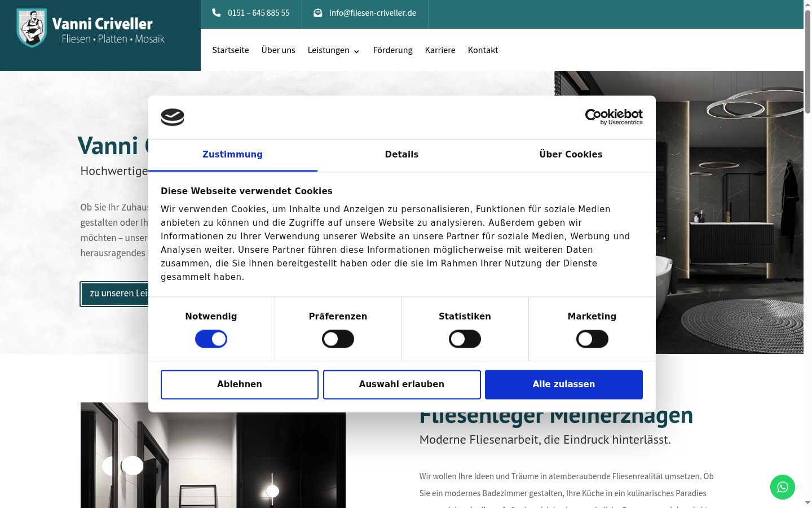The width and height of the screenshot is (812, 508).
Task: Open the Förderung menu item
Action: (393, 50)
